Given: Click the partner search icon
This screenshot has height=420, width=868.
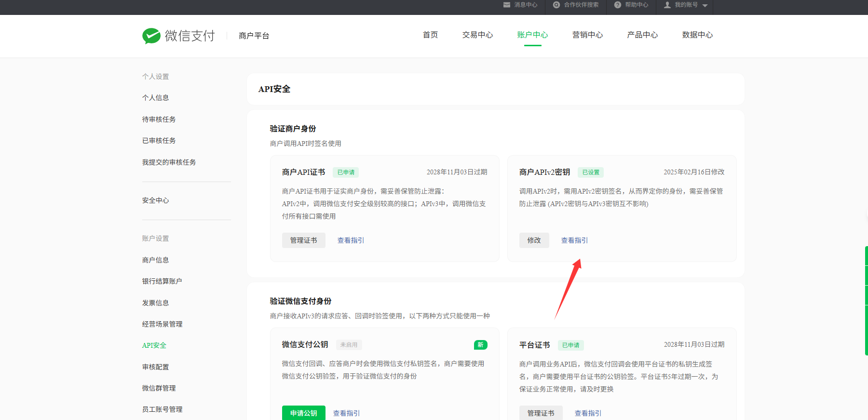Looking at the screenshot, I should (x=556, y=5).
